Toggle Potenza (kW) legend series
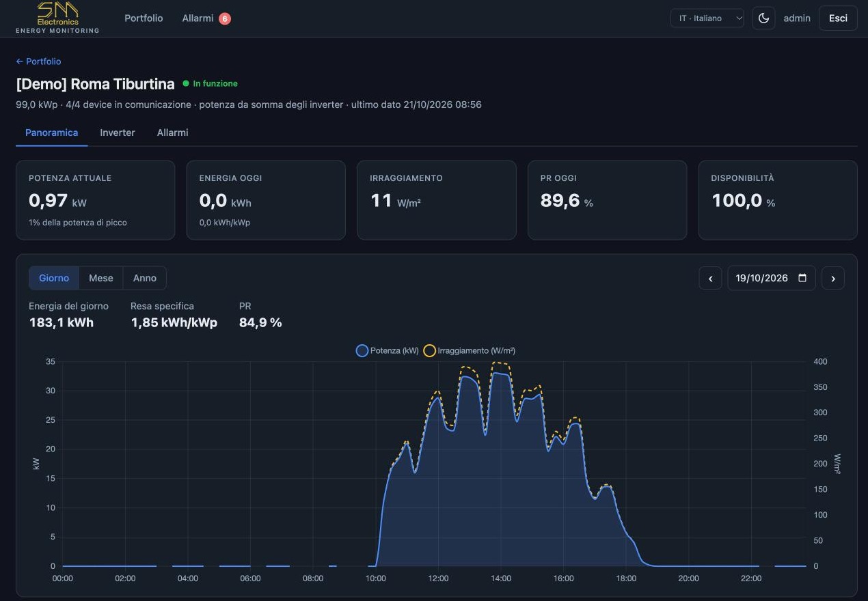Screen dimensions: 868x601 (x=388, y=350)
